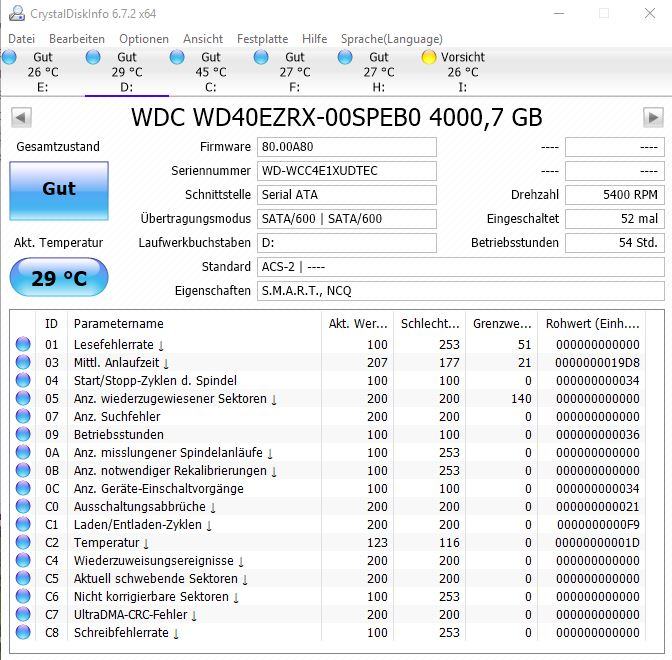Click status orb of misslungener Spindelanläufe row
Image resolution: width=672 pixels, height=660 pixels.
23,452
